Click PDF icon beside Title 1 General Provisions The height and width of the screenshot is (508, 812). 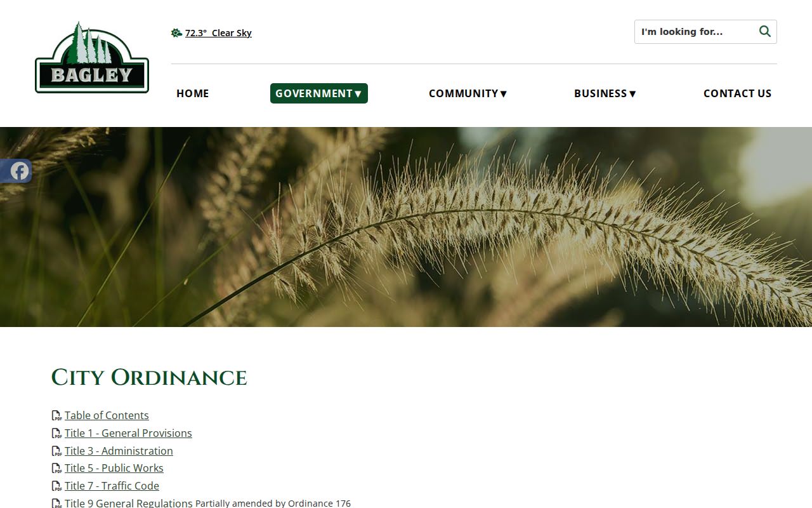point(56,434)
